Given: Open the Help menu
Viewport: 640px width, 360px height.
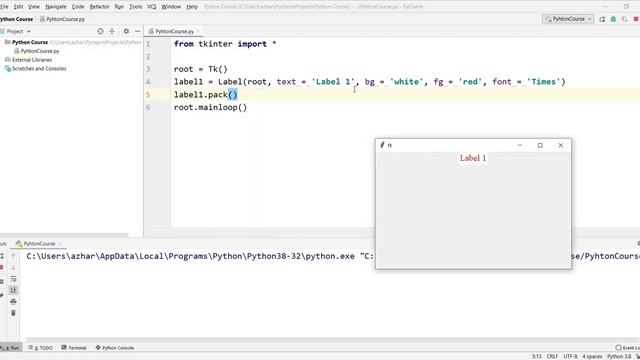Looking at the screenshot, I should [x=192, y=7].
